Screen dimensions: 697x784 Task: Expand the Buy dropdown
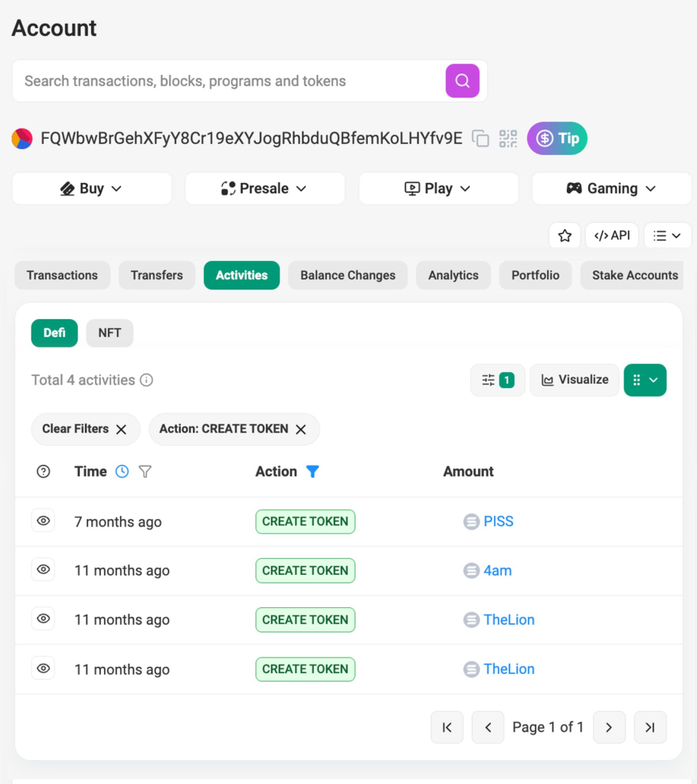[x=92, y=188]
